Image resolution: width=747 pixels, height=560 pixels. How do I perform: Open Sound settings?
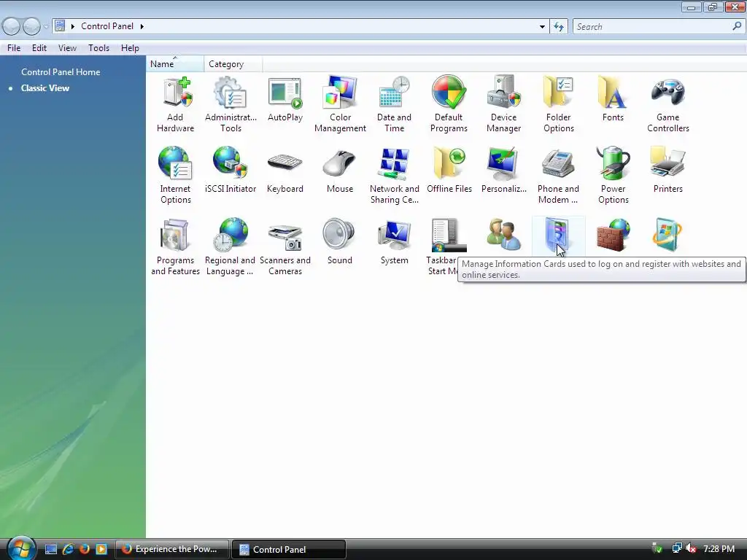[340, 241]
